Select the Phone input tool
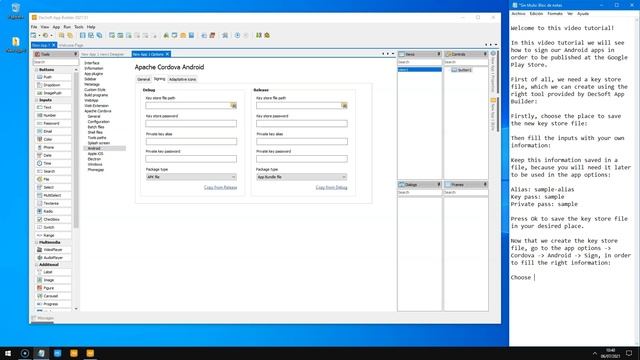Image resolution: width=640 pixels, height=360 pixels. click(53, 147)
